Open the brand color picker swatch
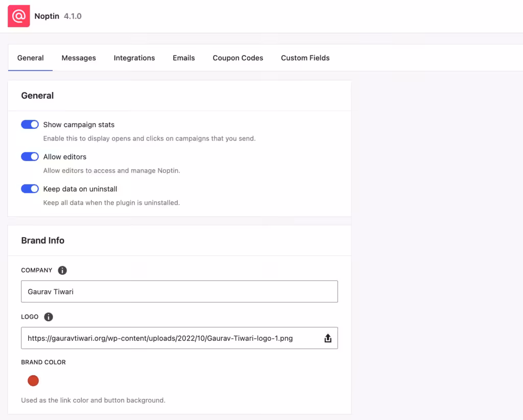 point(33,380)
